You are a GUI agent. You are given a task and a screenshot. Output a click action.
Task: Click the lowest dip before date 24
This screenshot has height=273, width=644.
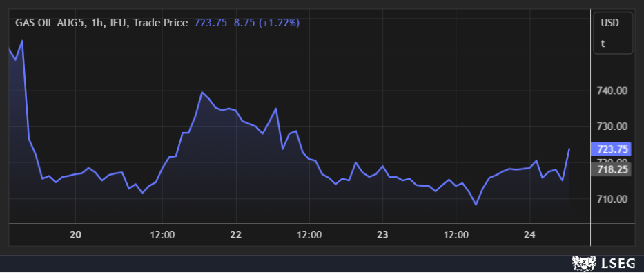(x=476, y=205)
